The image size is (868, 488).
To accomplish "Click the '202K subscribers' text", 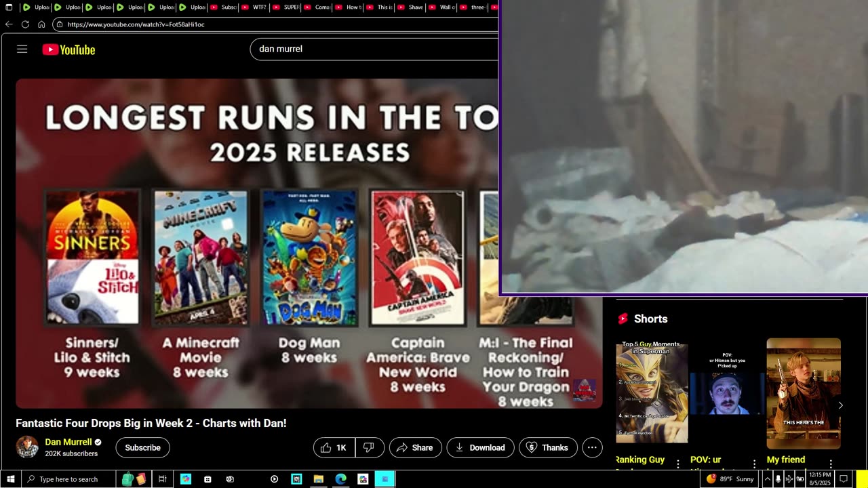I will tap(71, 453).
